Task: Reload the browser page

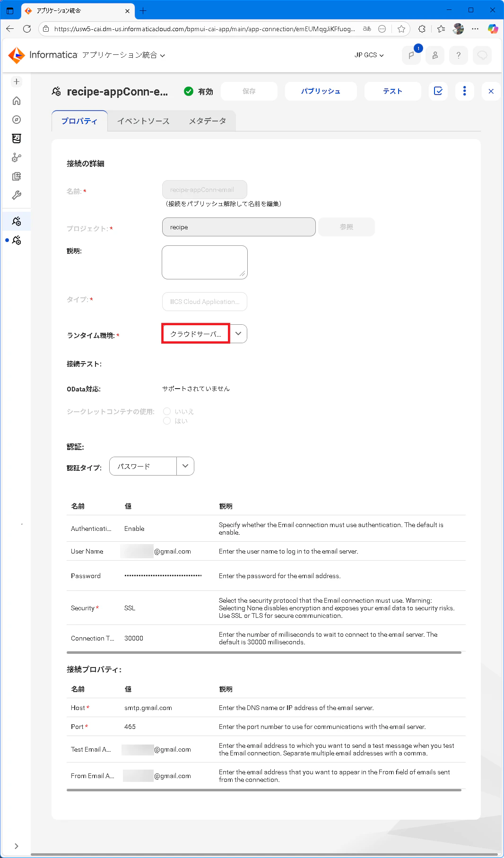Action: [27, 29]
